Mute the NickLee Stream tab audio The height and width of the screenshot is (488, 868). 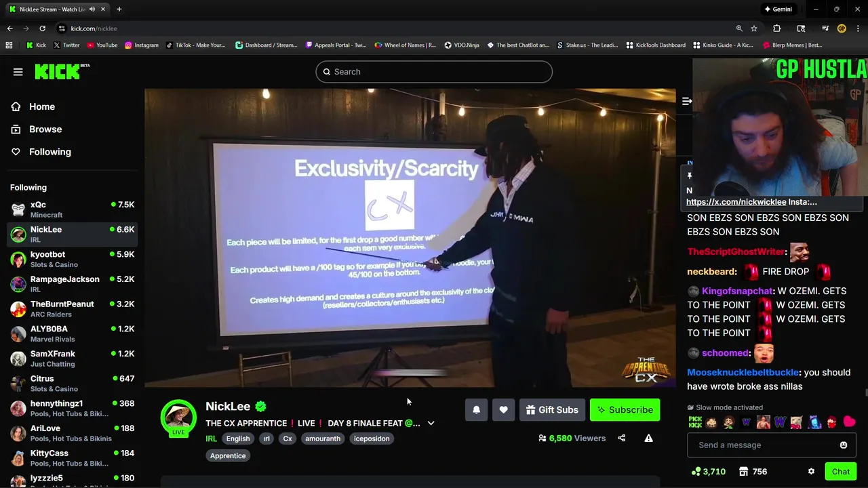[x=92, y=9]
